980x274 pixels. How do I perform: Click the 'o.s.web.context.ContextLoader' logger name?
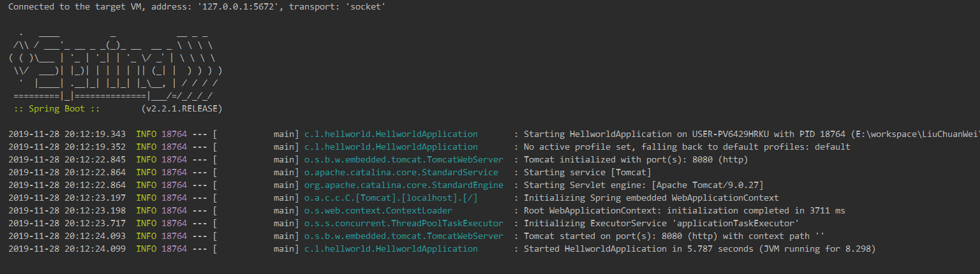click(x=378, y=211)
